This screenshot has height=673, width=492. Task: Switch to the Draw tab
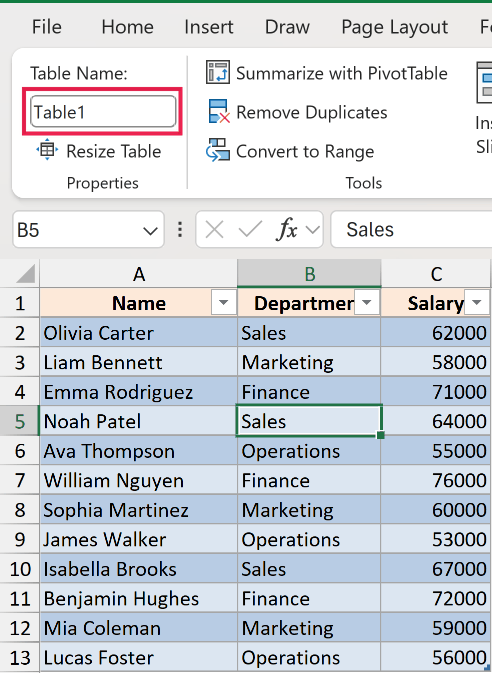click(x=287, y=27)
